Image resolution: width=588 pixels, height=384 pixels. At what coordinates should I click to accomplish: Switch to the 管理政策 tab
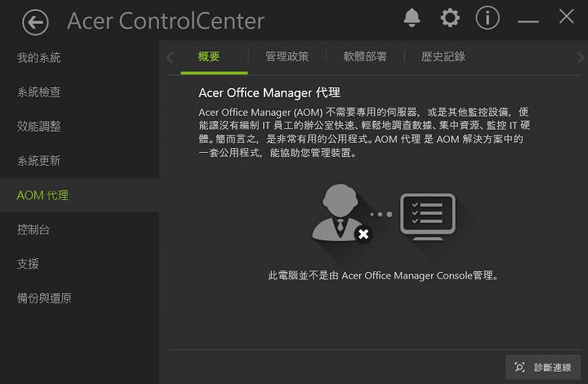coord(287,56)
